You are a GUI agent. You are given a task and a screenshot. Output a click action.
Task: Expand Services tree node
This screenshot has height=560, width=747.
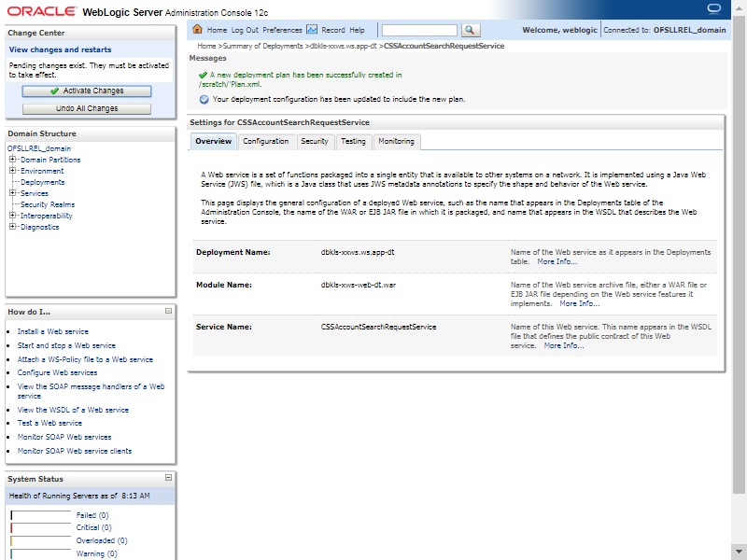click(12, 193)
